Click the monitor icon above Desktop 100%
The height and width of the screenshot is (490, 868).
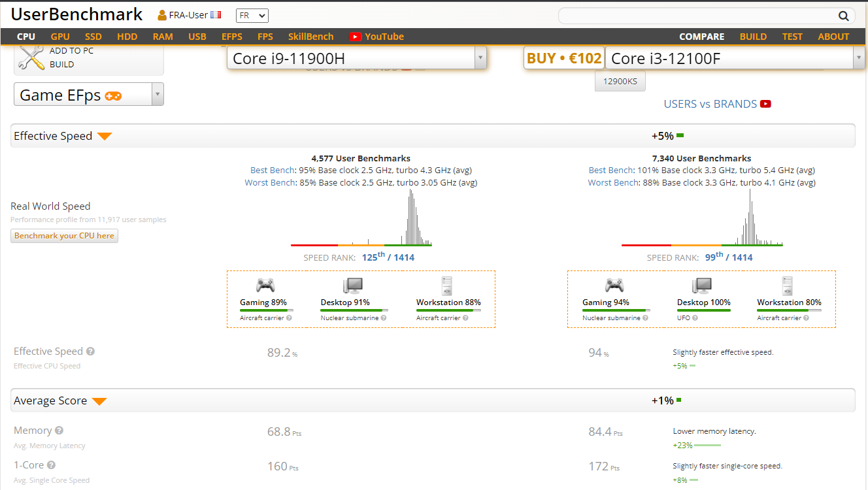pyautogui.click(x=702, y=286)
